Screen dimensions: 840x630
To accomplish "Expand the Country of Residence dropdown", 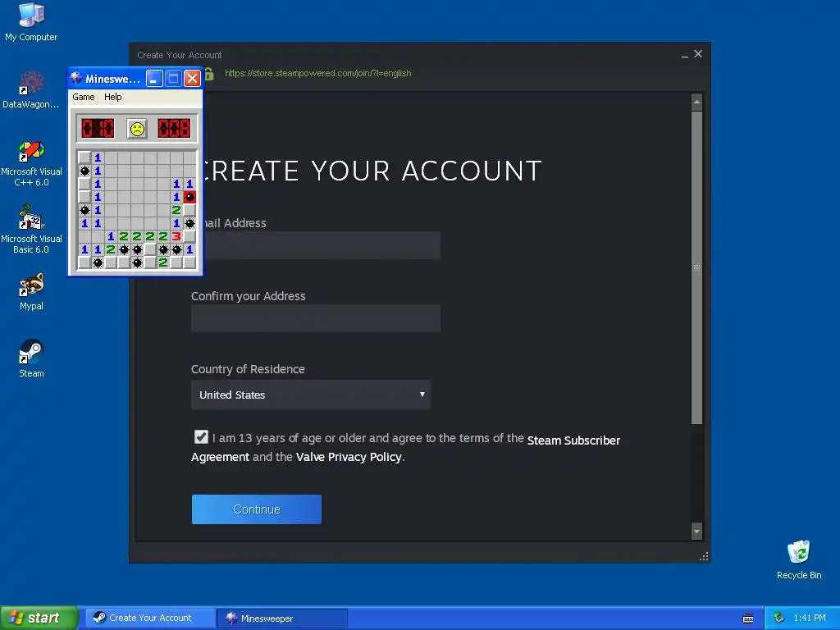I will pyautogui.click(x=311, y=395).
